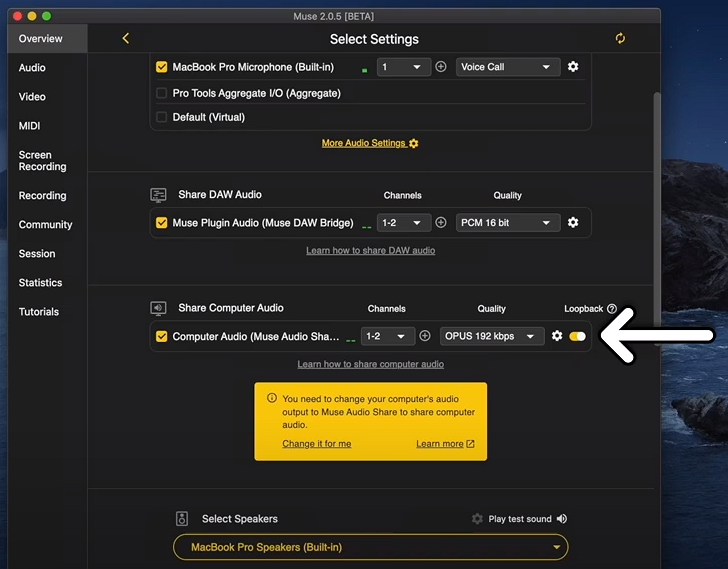Click the info icon in yellow notice
This screenshot has height=569, width=728.
272,398
